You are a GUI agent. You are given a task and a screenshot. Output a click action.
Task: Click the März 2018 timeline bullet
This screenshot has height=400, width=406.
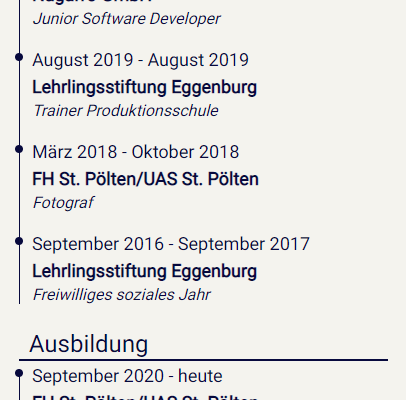[x=19, y=149]
